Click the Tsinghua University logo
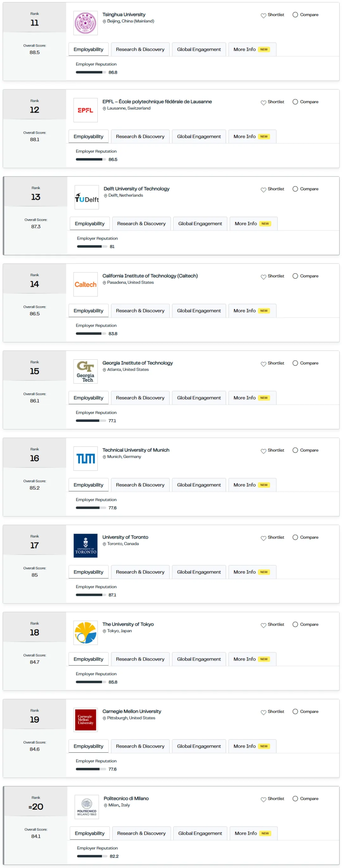Viewport: 342px width, 868px height. click(x=85, y=23)
